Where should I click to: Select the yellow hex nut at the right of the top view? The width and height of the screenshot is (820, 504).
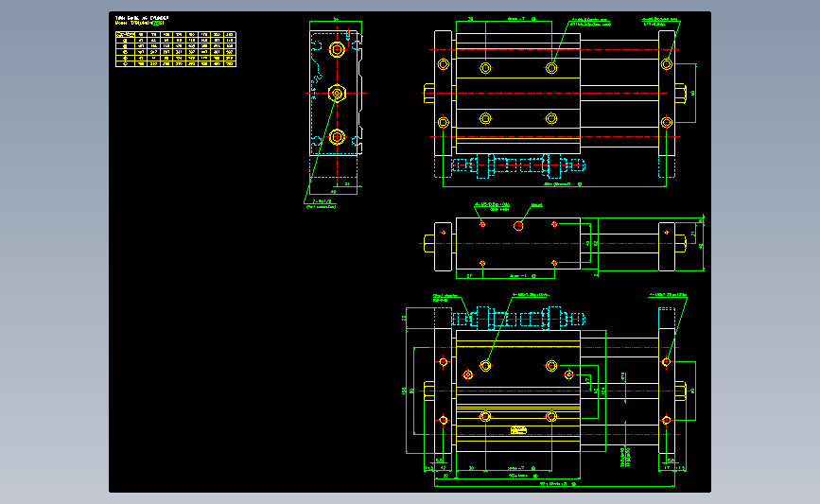pos(680,94)
